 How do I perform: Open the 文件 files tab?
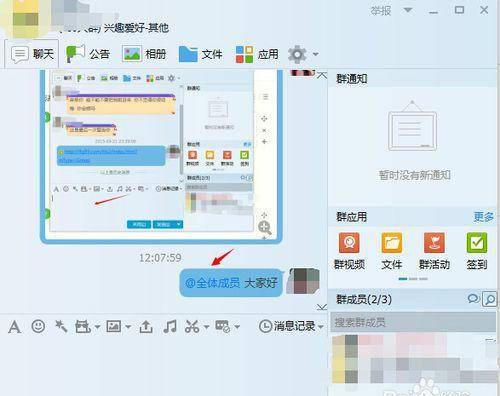coord(200,54)
